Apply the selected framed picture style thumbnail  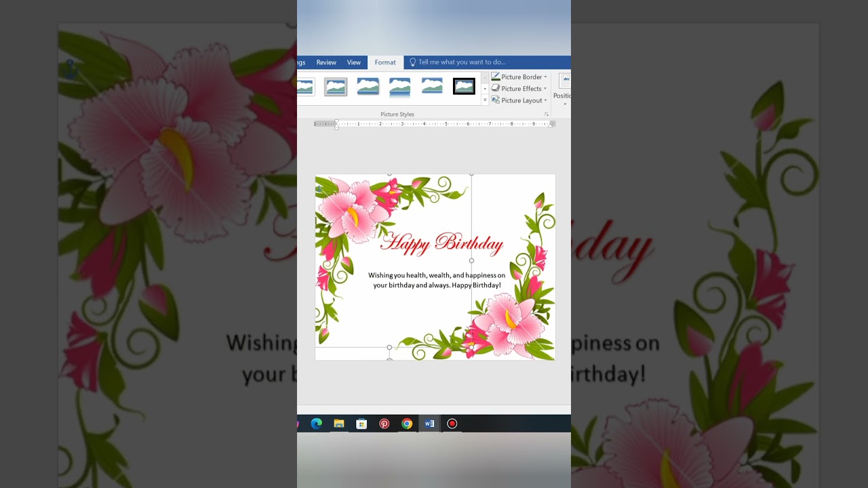click(x=464, y=86)
